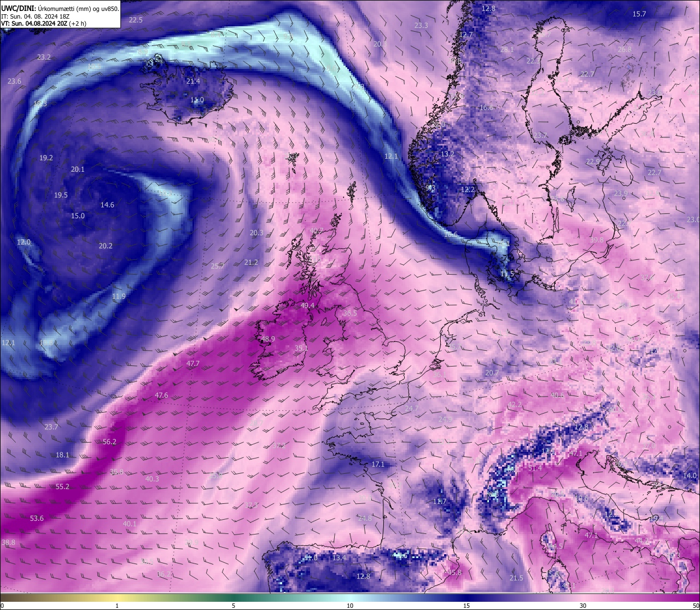Click the 19.2 value label
This screenshot has width=700, height=610.
coord(46,158)
